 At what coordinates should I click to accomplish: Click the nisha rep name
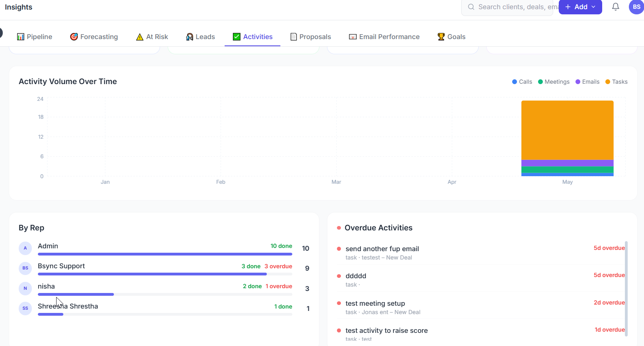[x=46, y=286]
